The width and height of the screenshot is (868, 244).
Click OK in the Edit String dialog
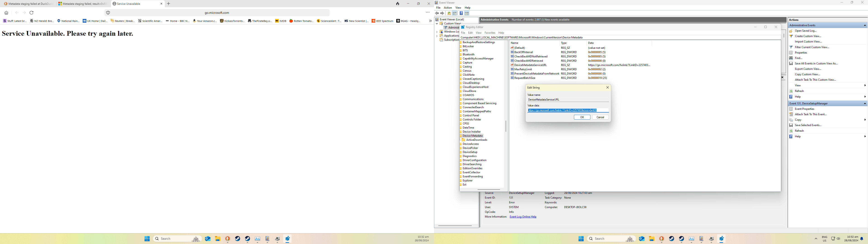[x=582, y=117]
